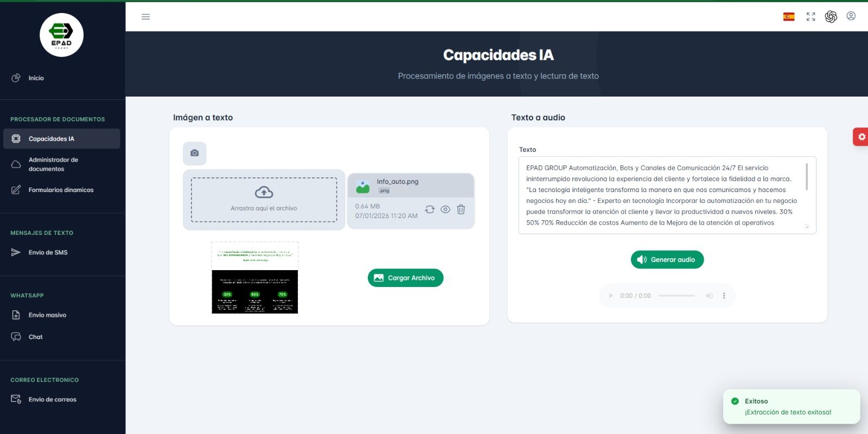
Task: Click the cloud icon beside Administrador de documentos
Action: 16,164
